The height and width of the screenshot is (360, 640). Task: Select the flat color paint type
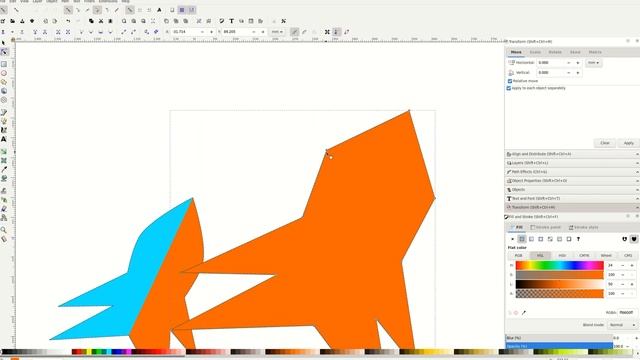pyautogui.click(x=522, y=239)
